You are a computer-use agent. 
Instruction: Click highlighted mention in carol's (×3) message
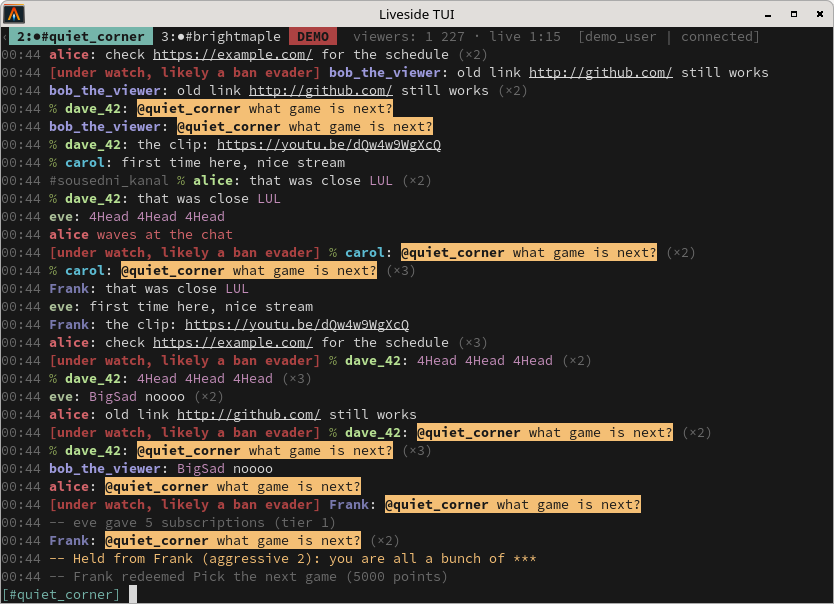(249, 271)
